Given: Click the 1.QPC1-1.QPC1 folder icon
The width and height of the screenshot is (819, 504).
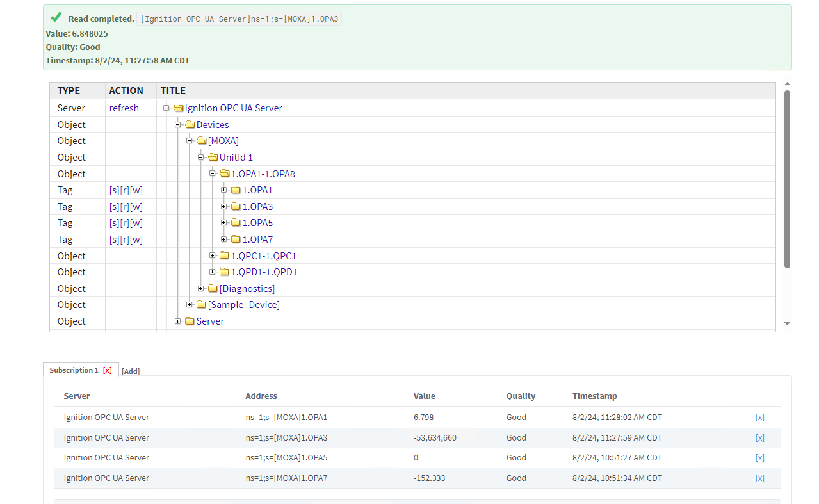Looking at the screenshot, I should 225,256.
